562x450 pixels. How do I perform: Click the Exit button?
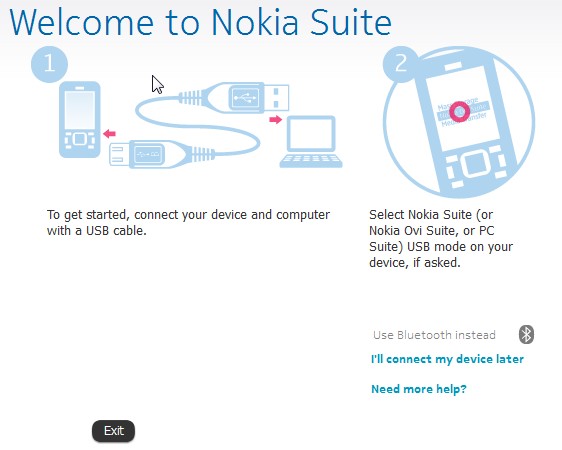click(x=114, y=430)
